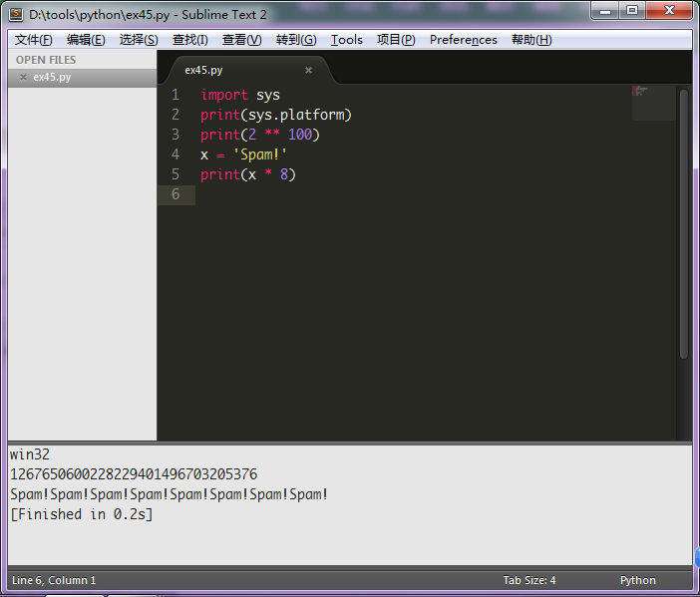This screenshot has height=597, width=700.
Task: Open the 转到(G) menu
Action: pyautogui.click(x=295, y=40)
